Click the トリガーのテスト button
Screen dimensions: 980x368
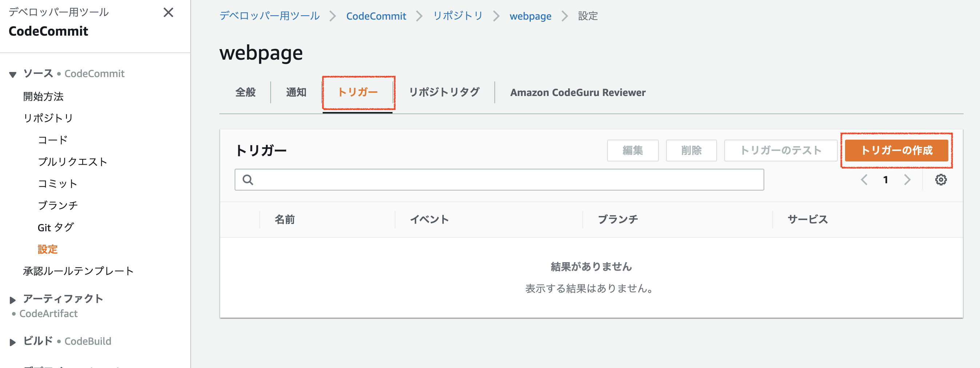[x=781, y=151]
